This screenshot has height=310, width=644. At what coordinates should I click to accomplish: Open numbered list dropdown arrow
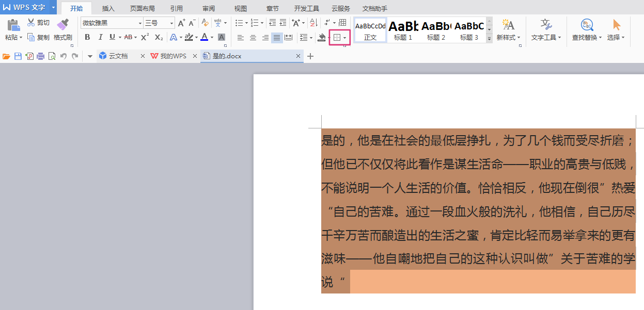(x=262, y=23)
